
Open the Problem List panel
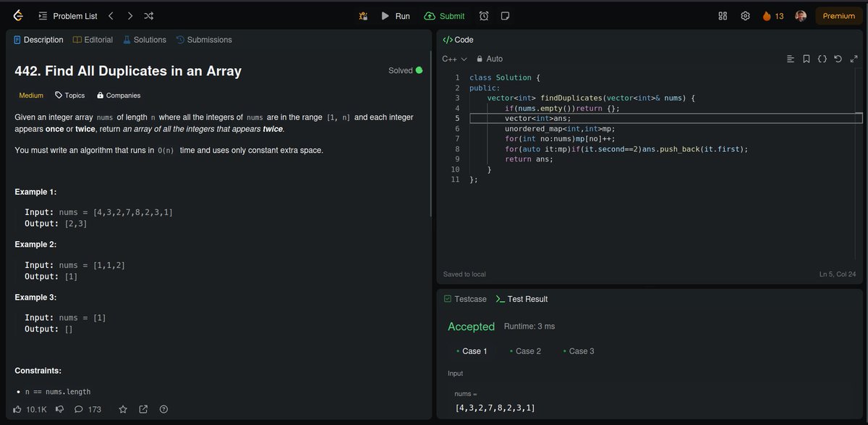coord(69,16)
